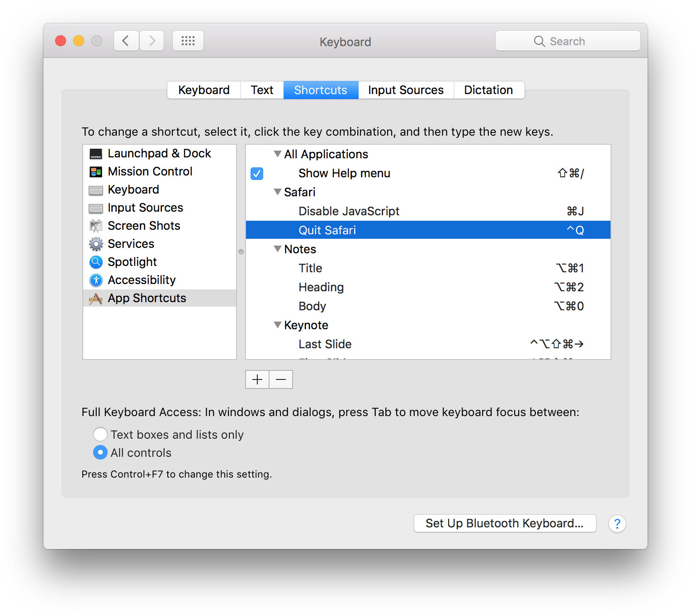Image resolution: width=691 pixels, height=616 pixels.
Task: Select the All controls radio button
Action: 100,453
